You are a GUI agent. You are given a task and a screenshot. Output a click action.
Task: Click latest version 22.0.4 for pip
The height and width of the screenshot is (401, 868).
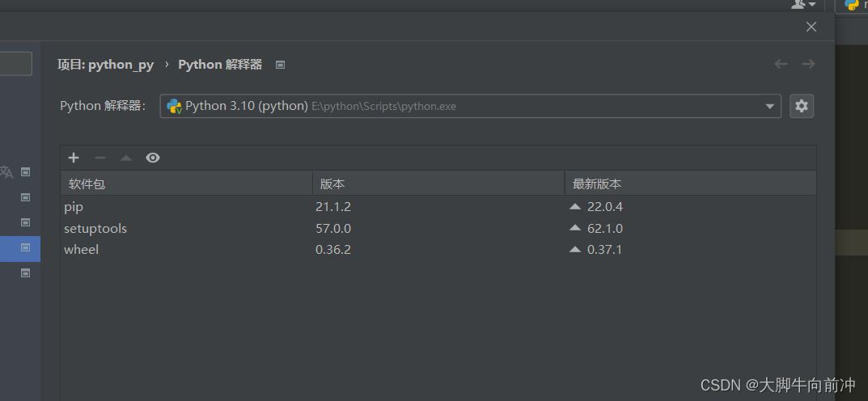pos(604,207)
